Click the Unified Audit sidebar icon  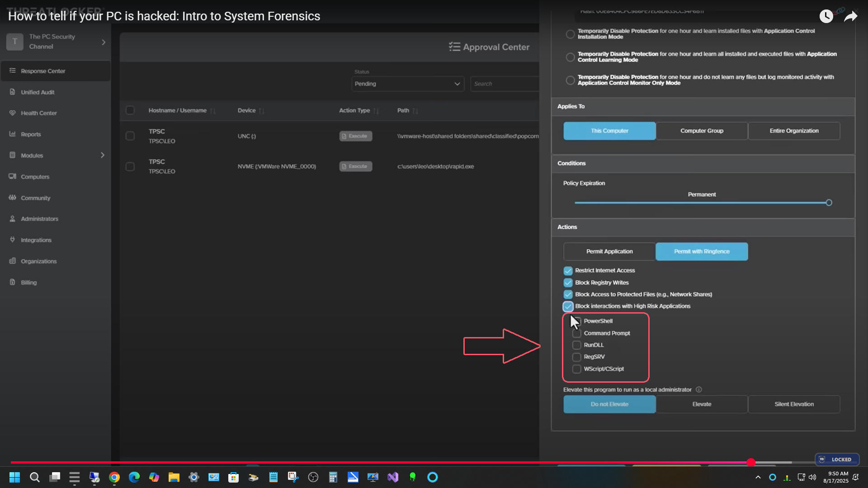click(13, 92)
